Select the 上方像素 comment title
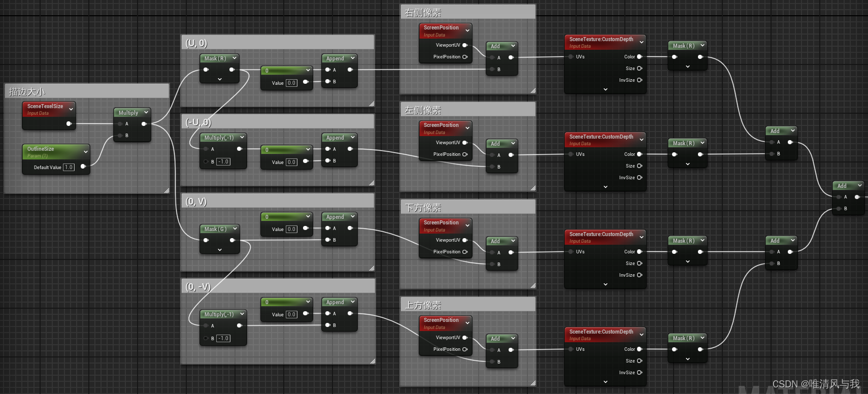The width and height of the screenshot is (868, 394). pyautogui.click(x=423, y=305)
